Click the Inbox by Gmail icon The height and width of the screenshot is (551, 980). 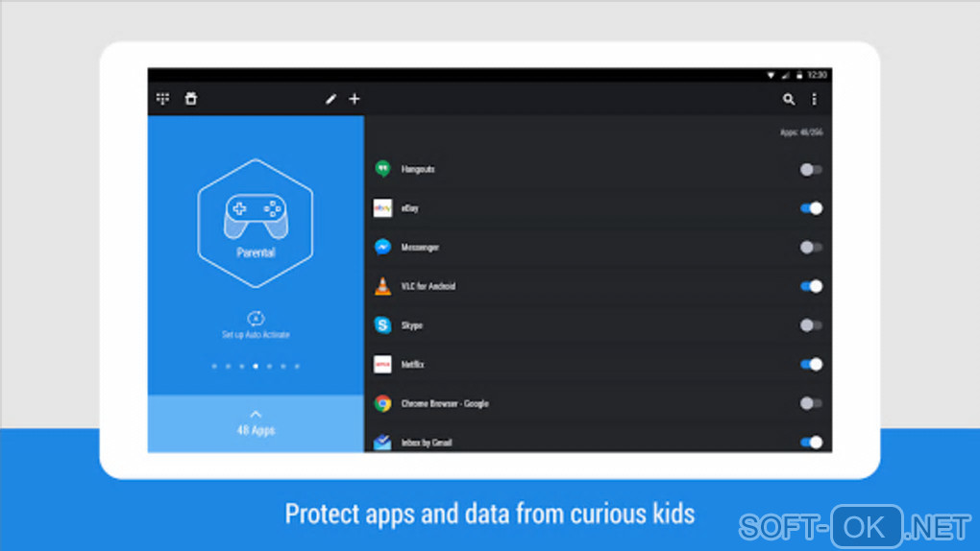pos(382,443)
